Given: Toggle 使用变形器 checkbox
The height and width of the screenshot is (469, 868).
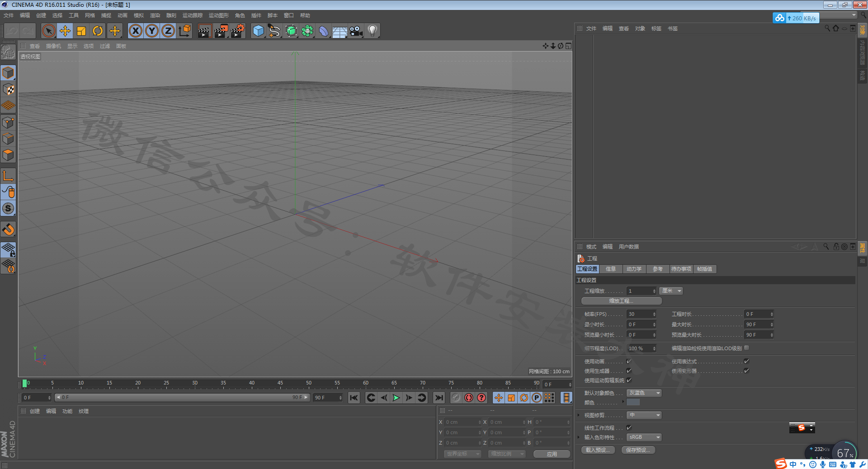Looking at the screenshot, I should 746,371.
